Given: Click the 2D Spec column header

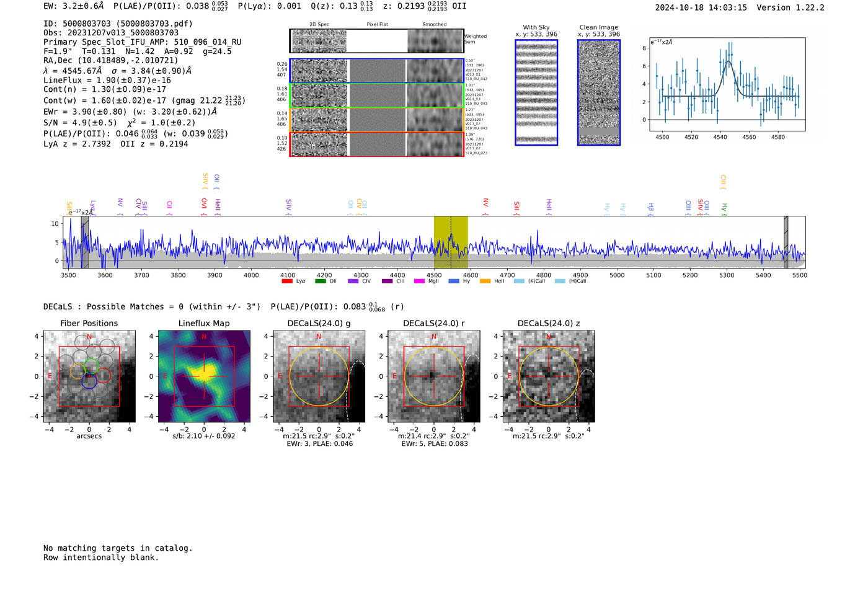Looking at the screenshot, I should click(319, 24).
